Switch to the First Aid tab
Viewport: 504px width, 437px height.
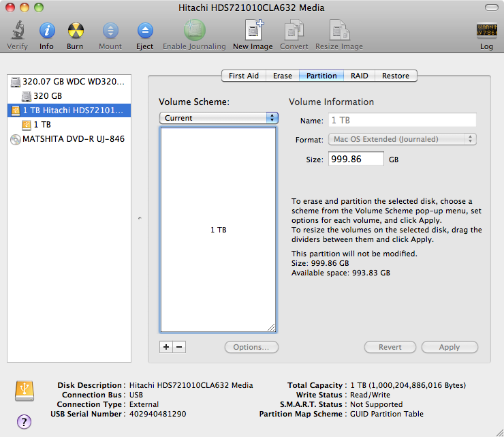[243, 76]
